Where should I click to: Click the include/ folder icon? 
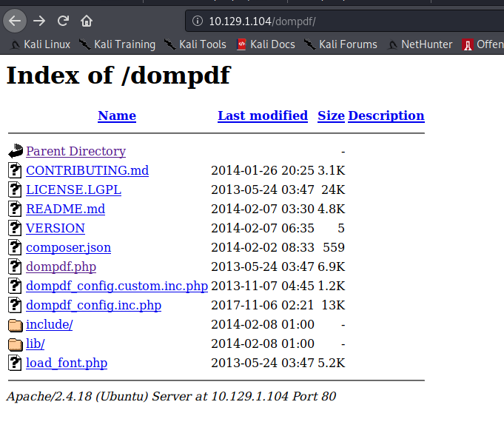[x=15, y=324]
